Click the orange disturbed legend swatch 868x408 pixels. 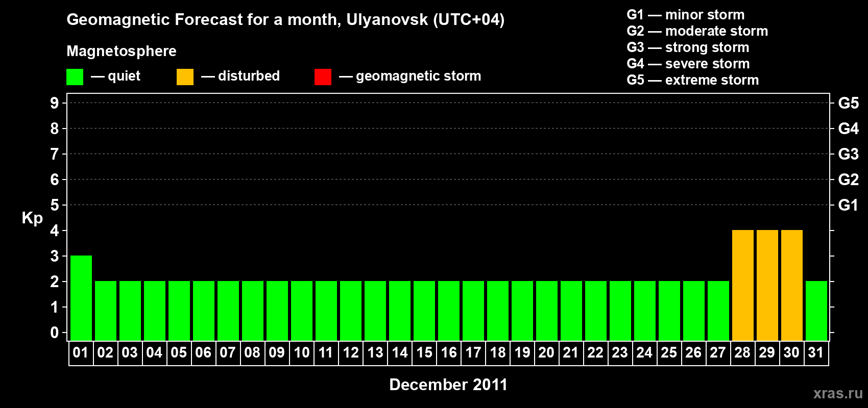pos(185,77)
